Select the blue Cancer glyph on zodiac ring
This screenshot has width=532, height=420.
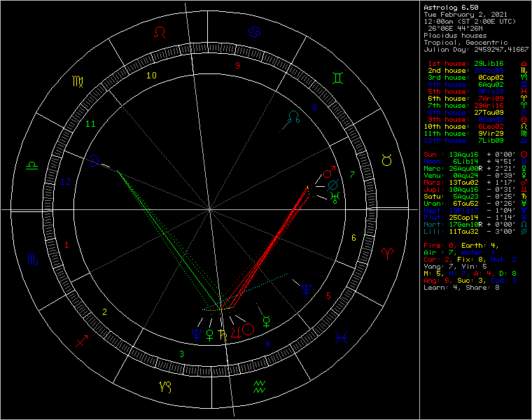tap(255, 32)
